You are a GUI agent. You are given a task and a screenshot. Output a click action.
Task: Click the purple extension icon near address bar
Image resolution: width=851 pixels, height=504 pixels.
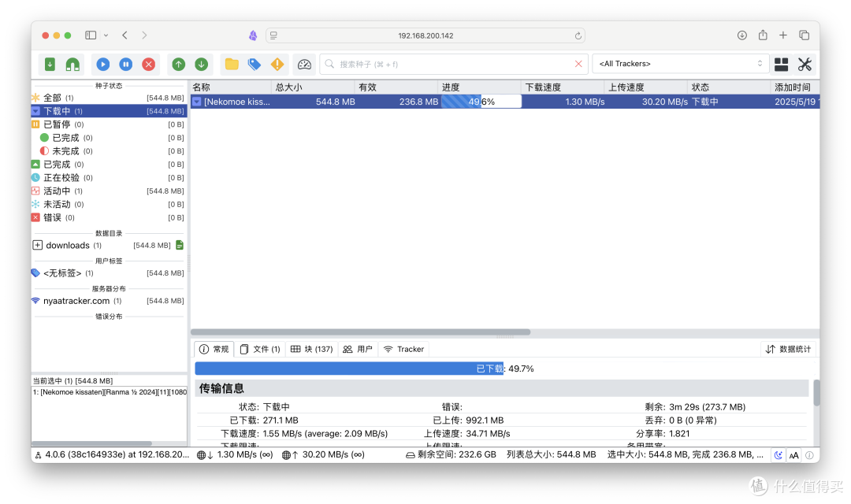coord(253,35)
